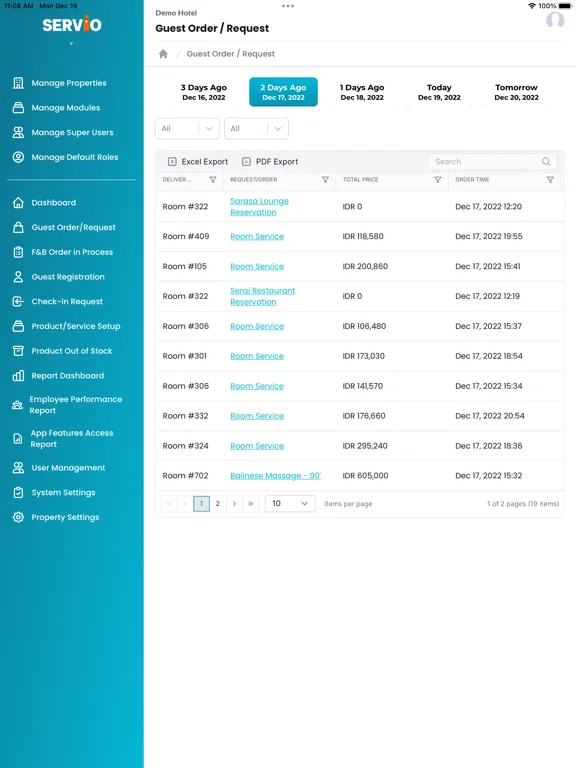Click the Employee Performance Report icon
Screen dimensions: 576x768
(x=17, y=405)
